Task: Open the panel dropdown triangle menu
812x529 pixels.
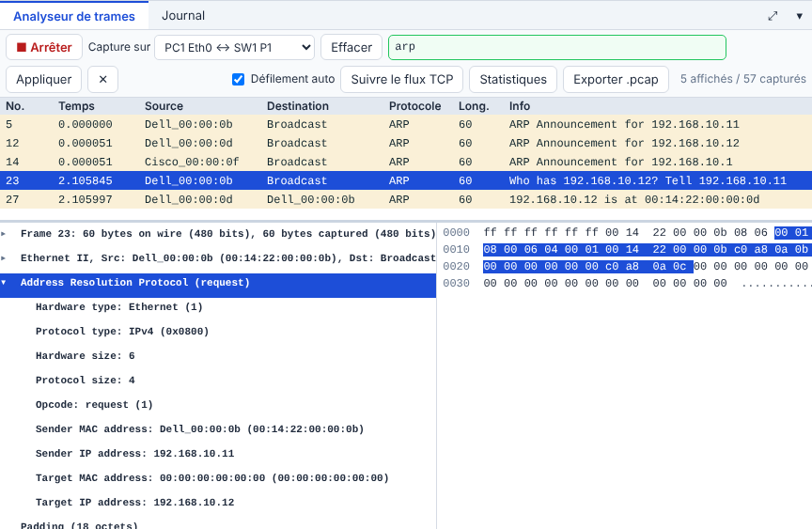Action: (799, 16)
